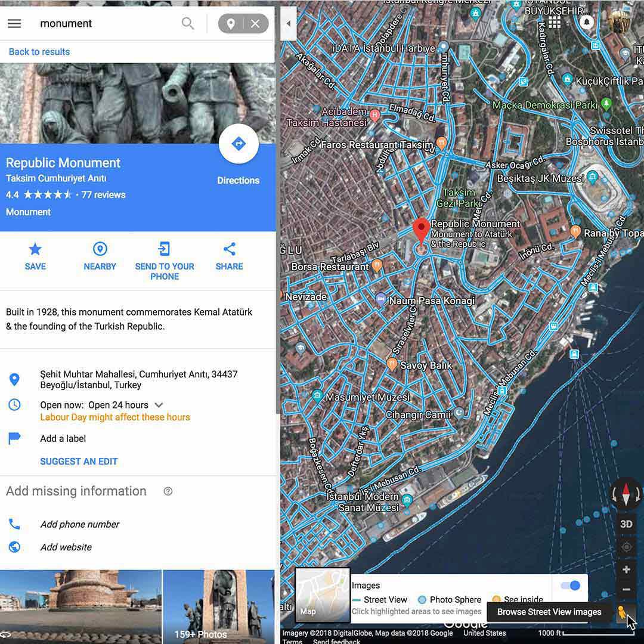Go back to results
The height and width of the screenshot is (644, 644).
pos(39,52)
